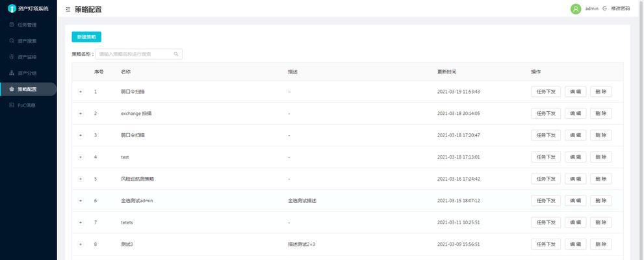644x260 pixels.
Task: Click description 描述测试2=3
Action: 302,244
